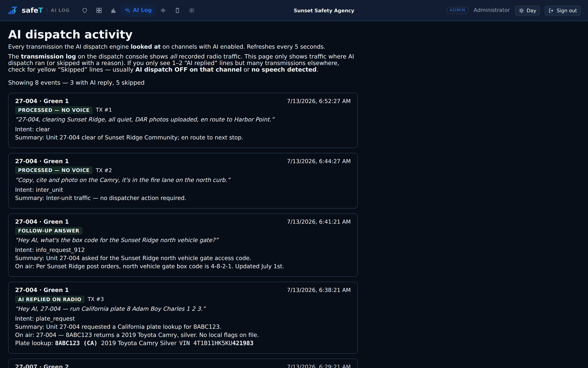Click the safeT logo icon
Viewport: 588px width, 368px height.
point(13,10)
